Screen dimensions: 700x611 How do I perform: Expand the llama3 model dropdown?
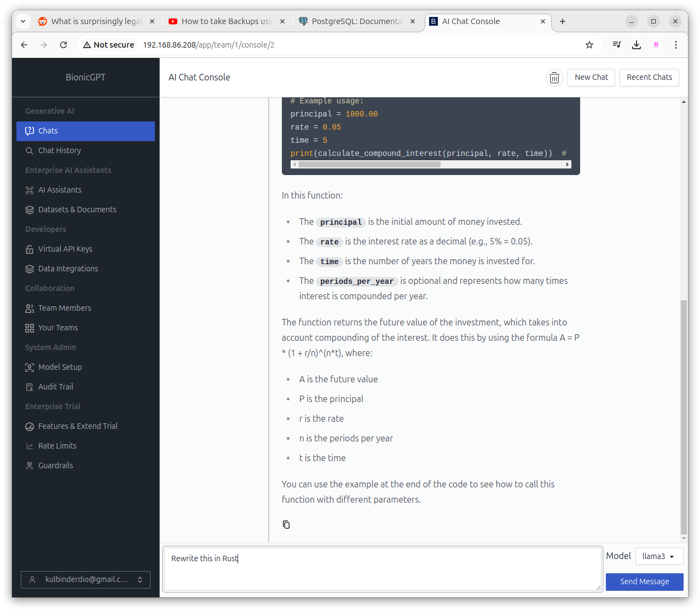[658, 556]
